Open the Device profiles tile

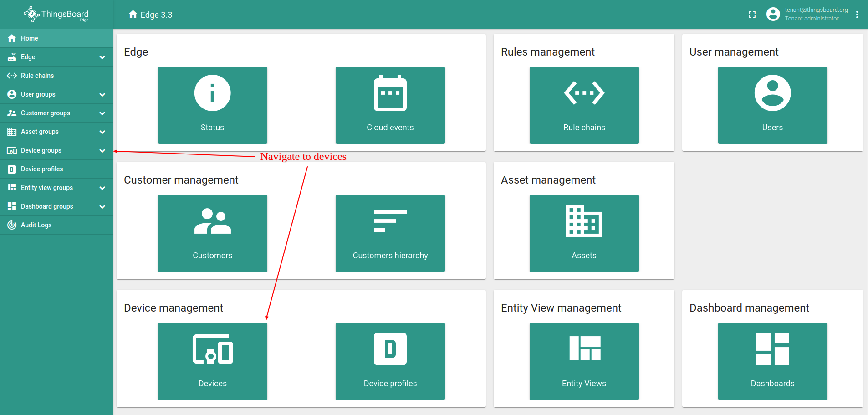[x=390, y=361]
